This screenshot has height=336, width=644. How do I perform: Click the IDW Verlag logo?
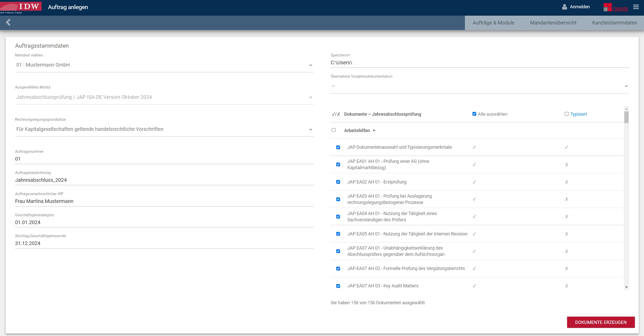pyautogui.click(x=21, y=7)
